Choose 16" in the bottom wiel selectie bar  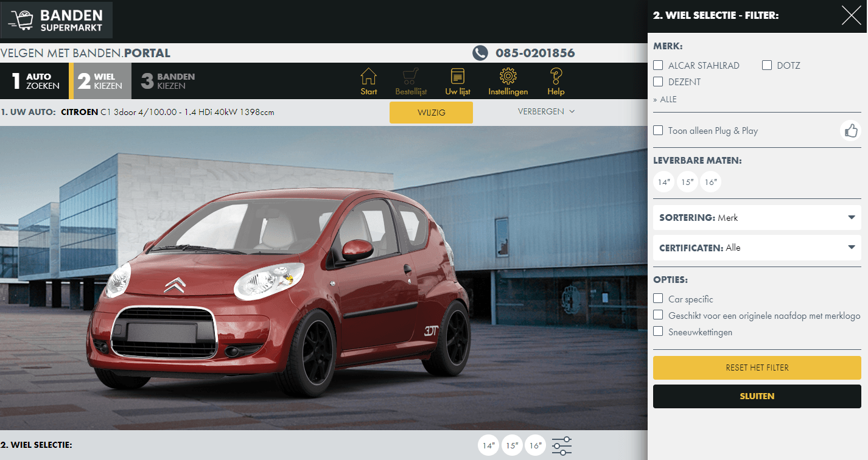pyautogui.click(x=535, y=445)
